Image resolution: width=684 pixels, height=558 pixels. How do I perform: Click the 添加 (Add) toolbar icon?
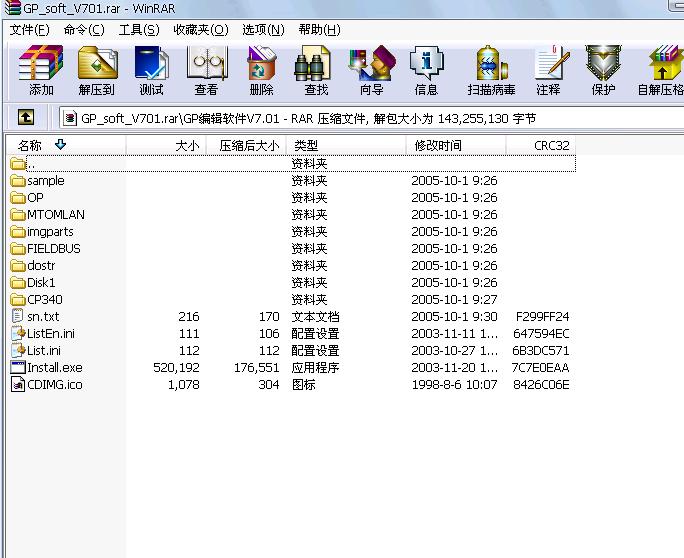coord(41,71)
